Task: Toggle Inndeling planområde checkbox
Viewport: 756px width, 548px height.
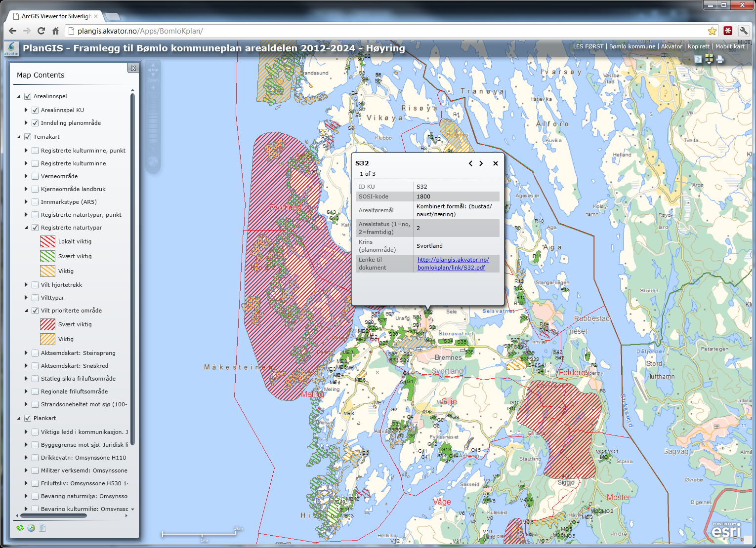Action: click(35, 123)
